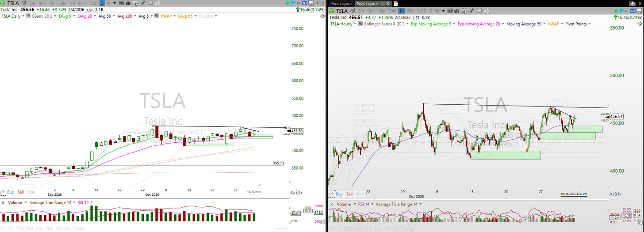Open notes icon in left chart toolbar

click(150, 3)
